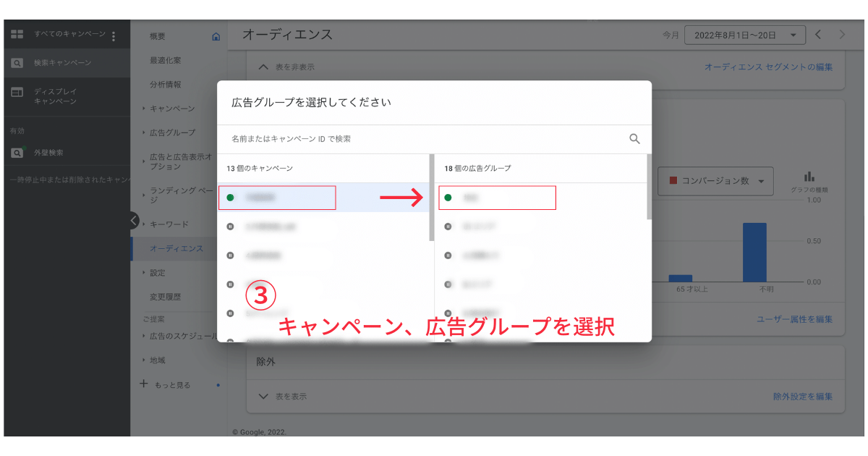This screenshot has width=868, height=456.
Task: Click the ご提案 label in the side menu
Action: click(153, 318)
